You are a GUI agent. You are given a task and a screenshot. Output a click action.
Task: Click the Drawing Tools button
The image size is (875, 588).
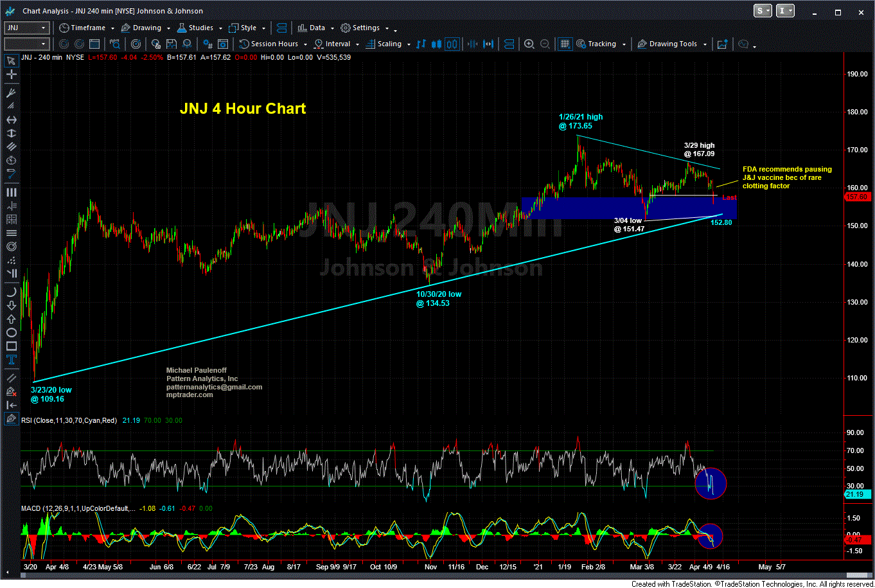pyautogui.click(x=667, y=44)
